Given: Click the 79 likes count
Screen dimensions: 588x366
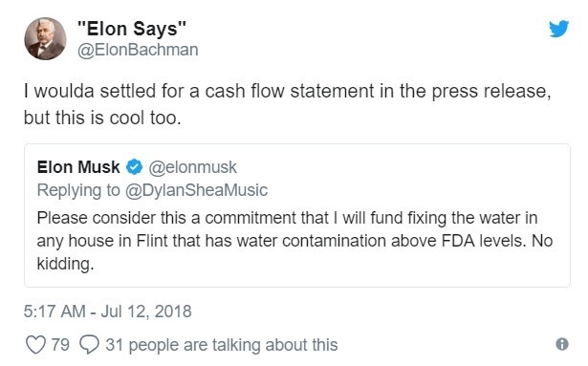Looking at the screenshot, I should tap(60, 345).
